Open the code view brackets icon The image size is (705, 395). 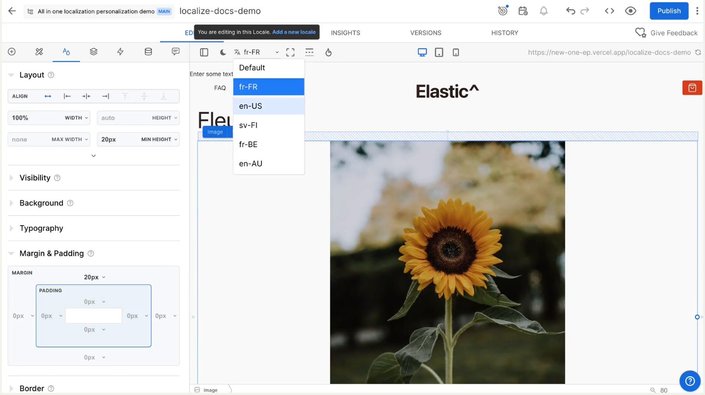click(609, 11)
